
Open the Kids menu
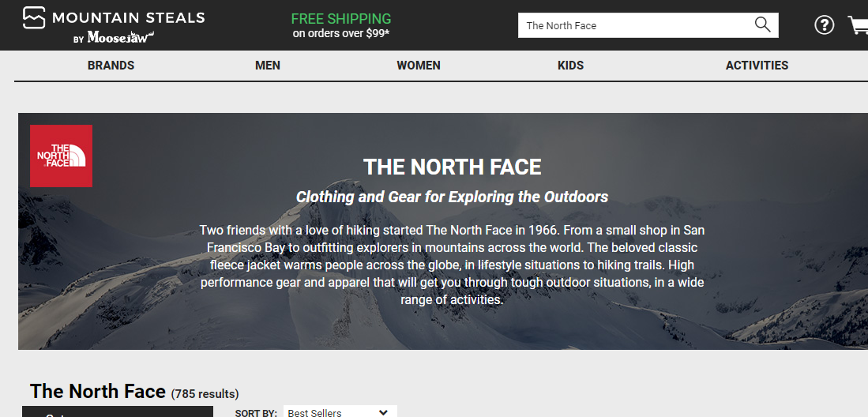click(x=570, y=66)
